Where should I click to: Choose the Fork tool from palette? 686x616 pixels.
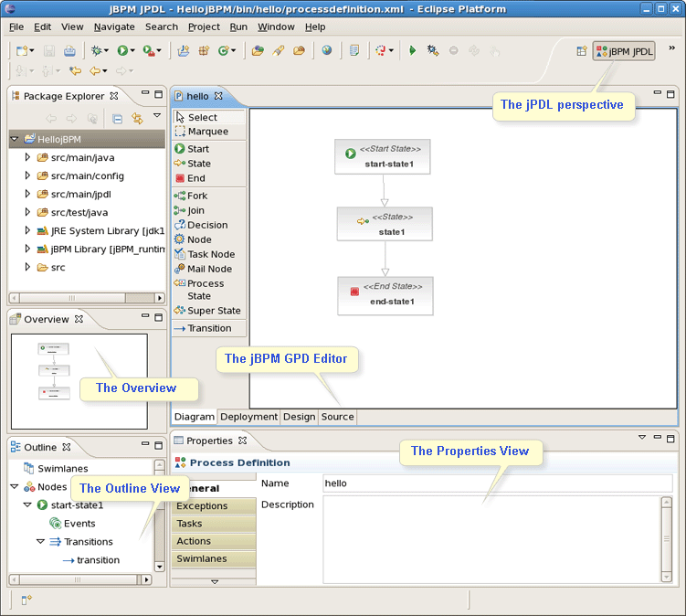point(196,196)
